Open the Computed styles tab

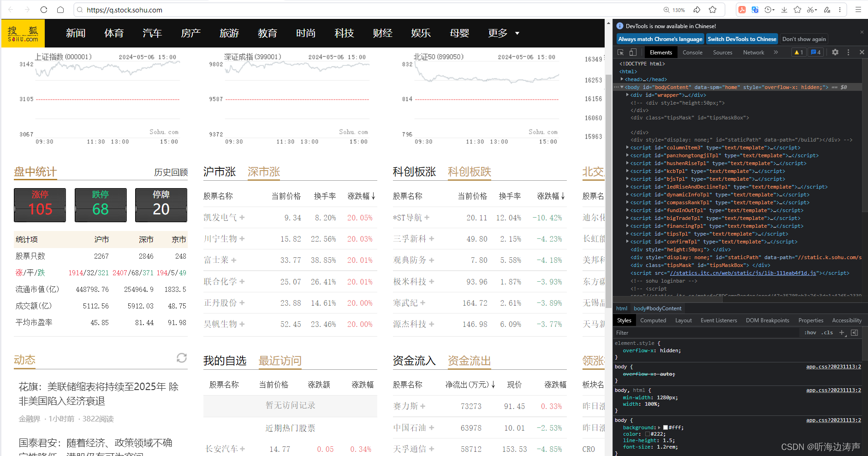(x=653, y=320)
